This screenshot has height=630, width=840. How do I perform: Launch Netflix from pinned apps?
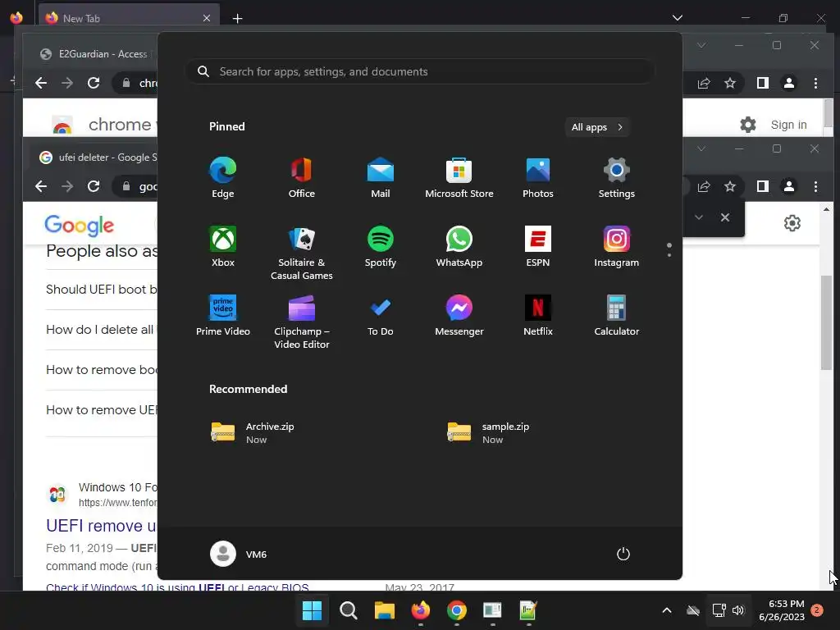pos(538,316)
